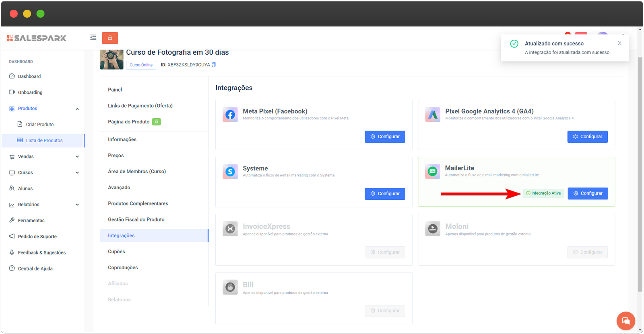Click the Meta Pixel Facebook logo

[230, 115]
